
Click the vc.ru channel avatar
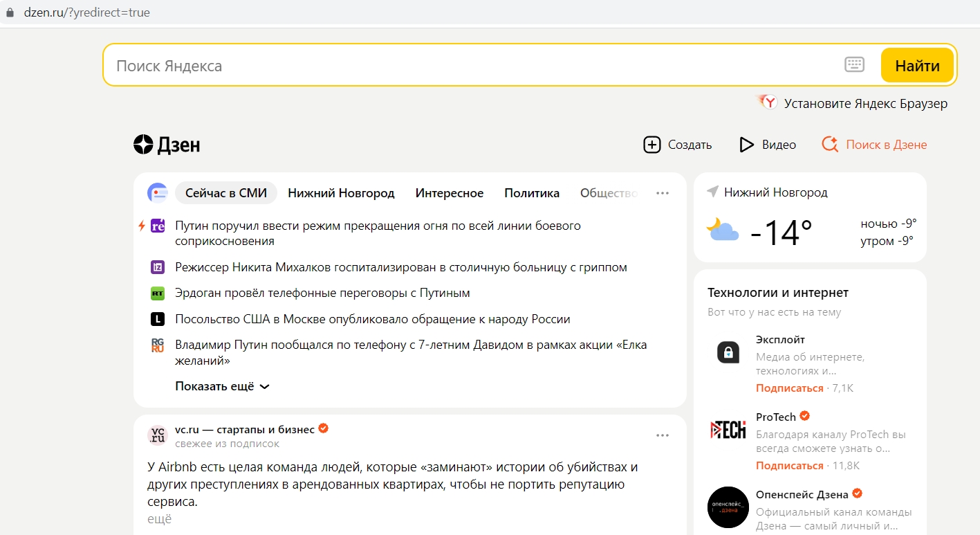(x=157, y=435)
